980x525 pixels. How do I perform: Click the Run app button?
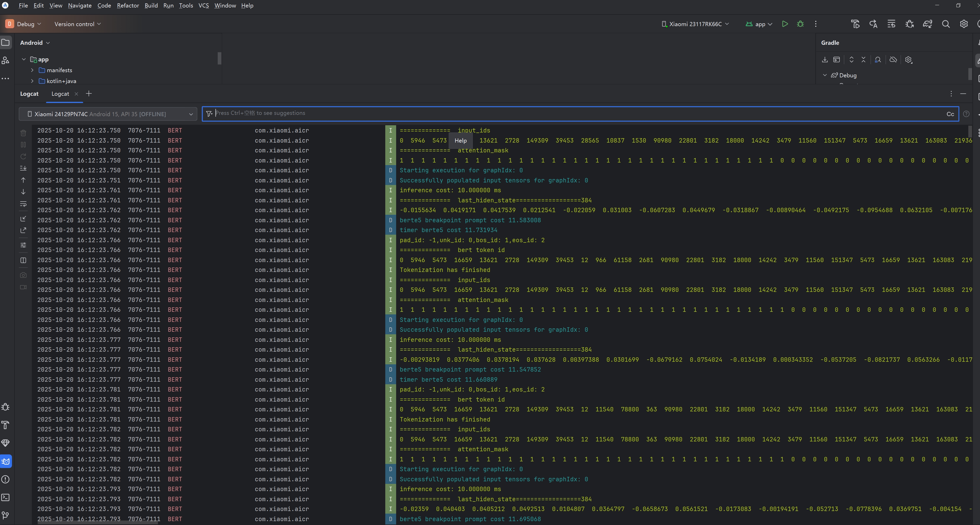tap(785, 24)
